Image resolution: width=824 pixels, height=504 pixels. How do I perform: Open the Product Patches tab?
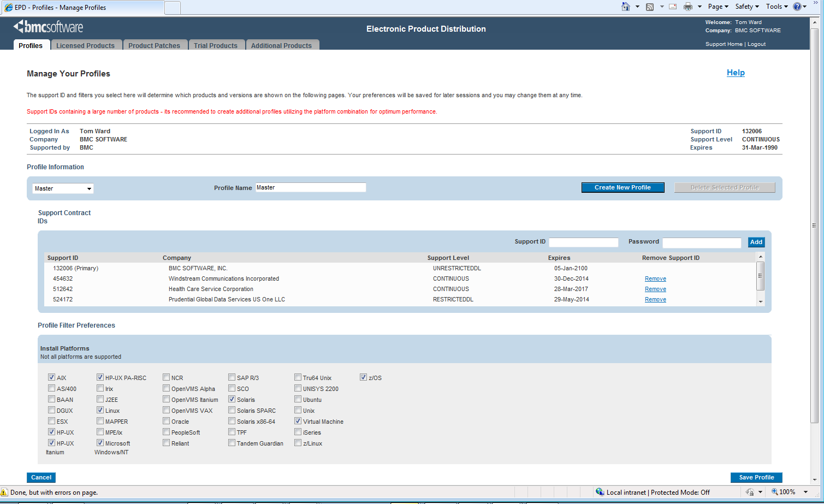click(x=154, y=45)
